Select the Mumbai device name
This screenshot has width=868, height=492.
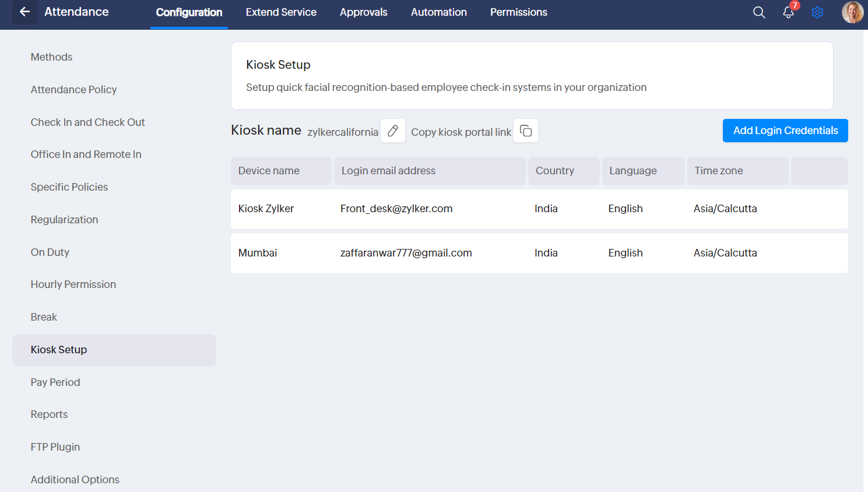point(258,253)
